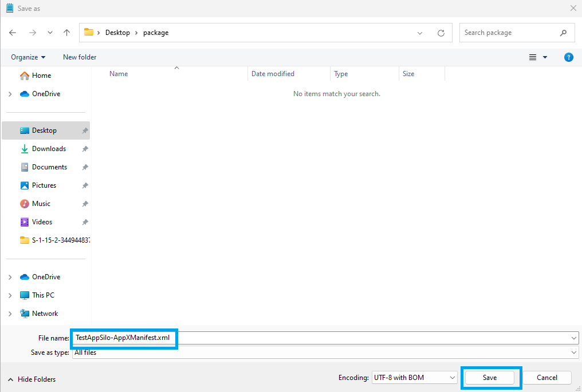Open help with the question mark
Viewport: 582px width, 392px height.
point(569,57)
